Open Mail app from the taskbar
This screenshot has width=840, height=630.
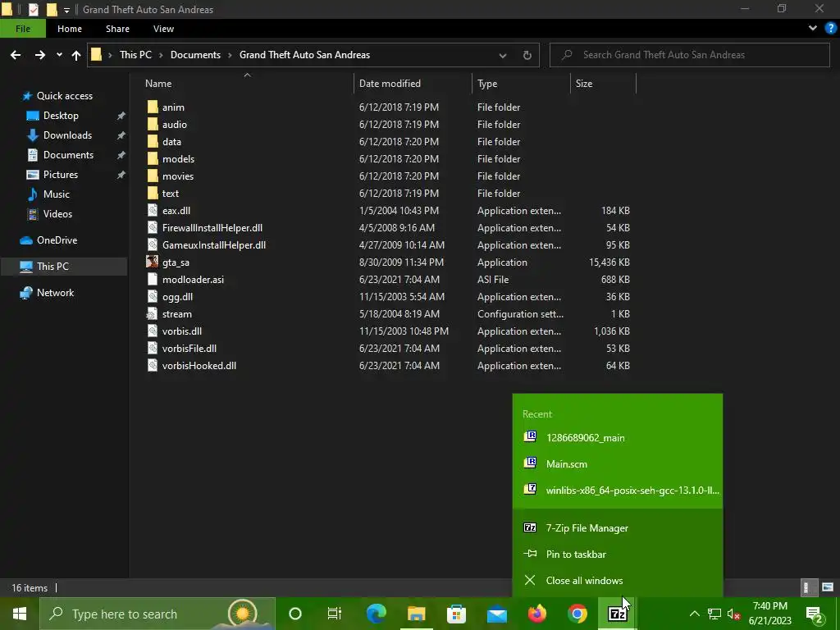(x=496, y=614)
